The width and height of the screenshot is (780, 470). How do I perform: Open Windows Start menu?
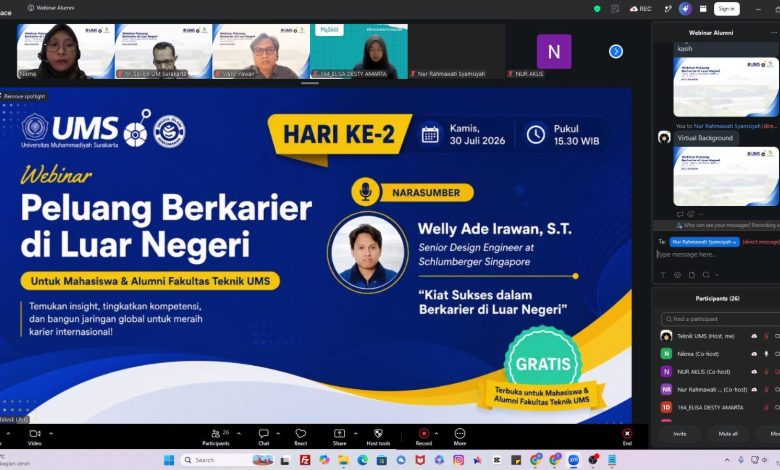pos(169,460)
